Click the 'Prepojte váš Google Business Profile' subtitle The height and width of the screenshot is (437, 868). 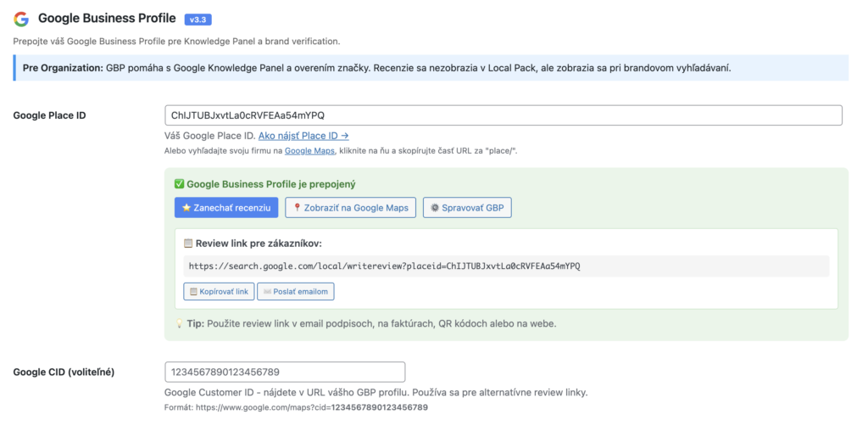click(176, 41)
